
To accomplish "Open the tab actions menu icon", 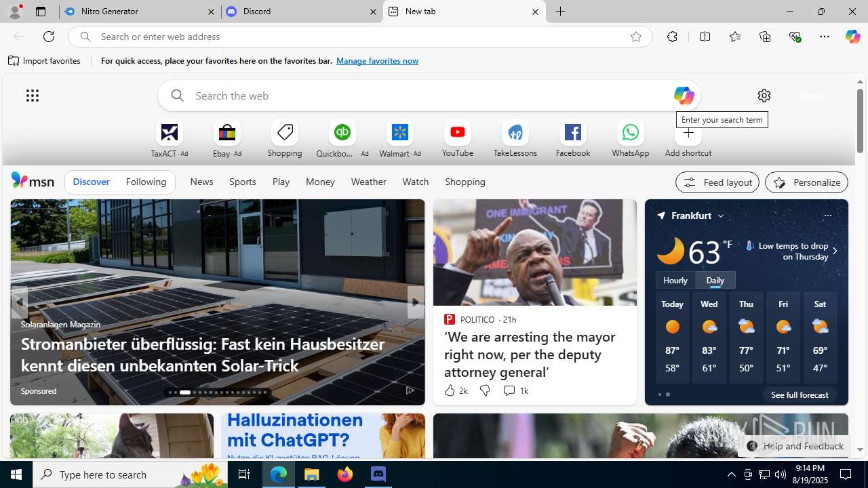I will [41, 12].
